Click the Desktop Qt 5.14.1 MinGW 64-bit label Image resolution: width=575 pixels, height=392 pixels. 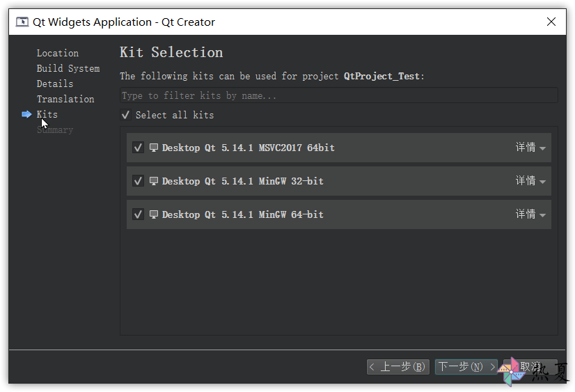pos(243,214)
